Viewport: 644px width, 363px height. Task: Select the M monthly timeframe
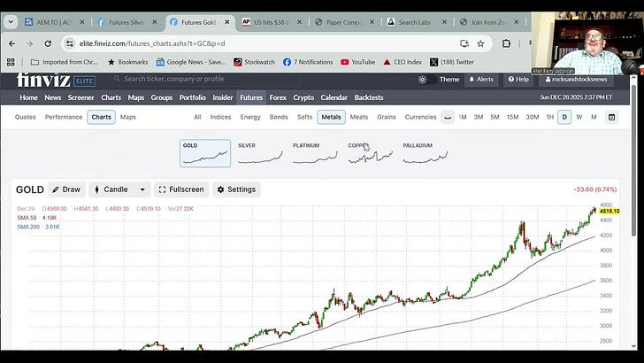coord(594,117)
